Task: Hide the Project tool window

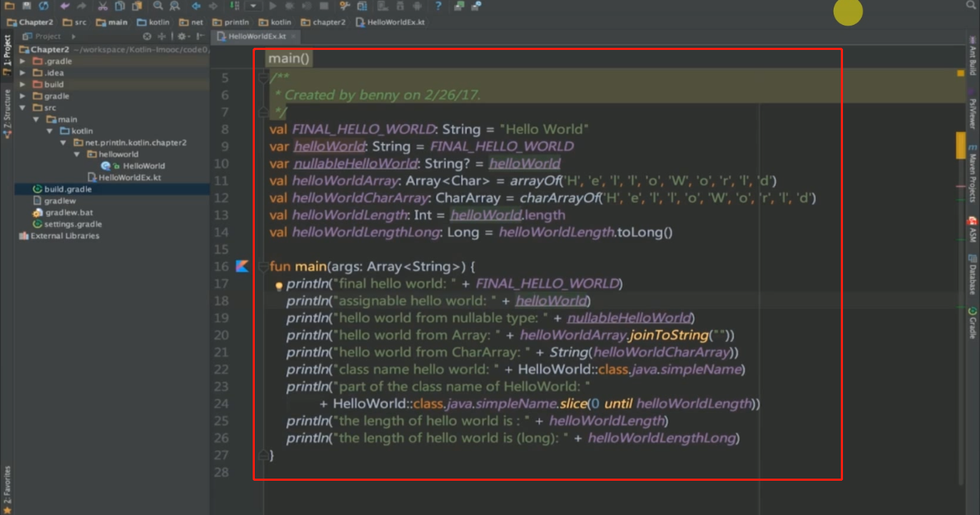Action: [201, 36]
